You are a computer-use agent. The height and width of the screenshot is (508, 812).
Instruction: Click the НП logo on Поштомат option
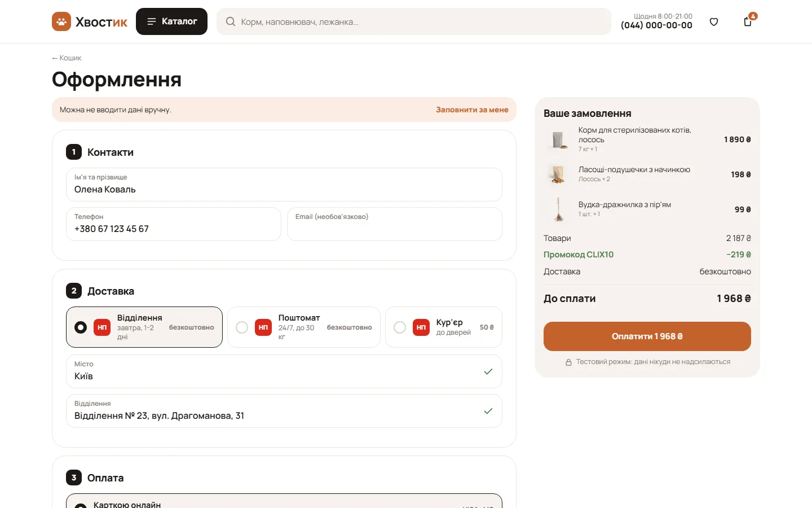pyautogui.click(x=263, y=327)
